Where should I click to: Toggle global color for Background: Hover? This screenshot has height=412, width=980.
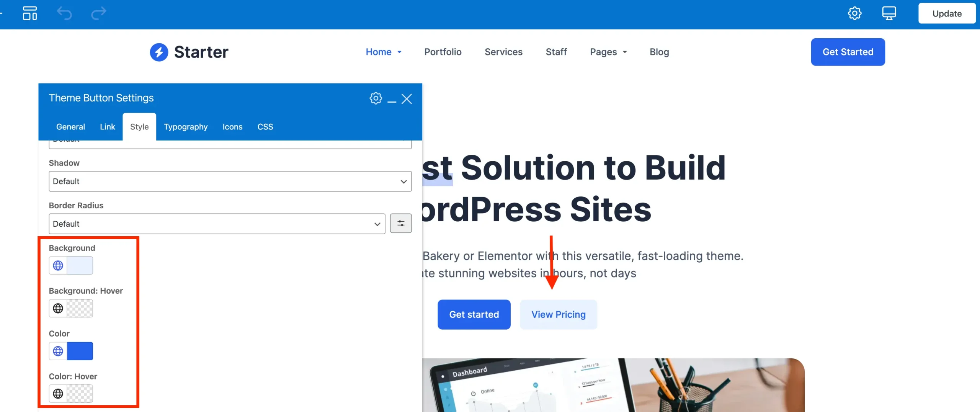(x=58, y=308)
